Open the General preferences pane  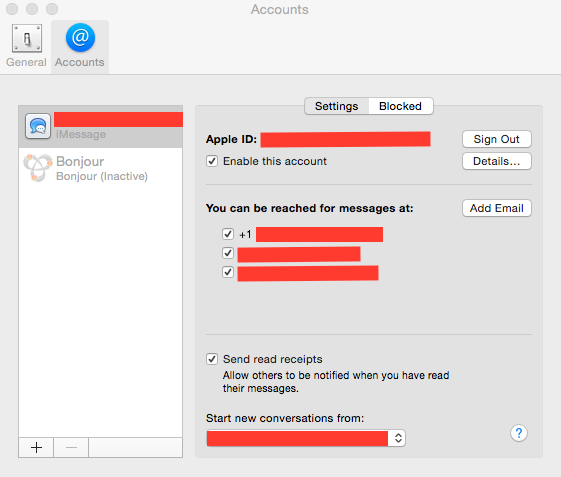coord(26,46)
